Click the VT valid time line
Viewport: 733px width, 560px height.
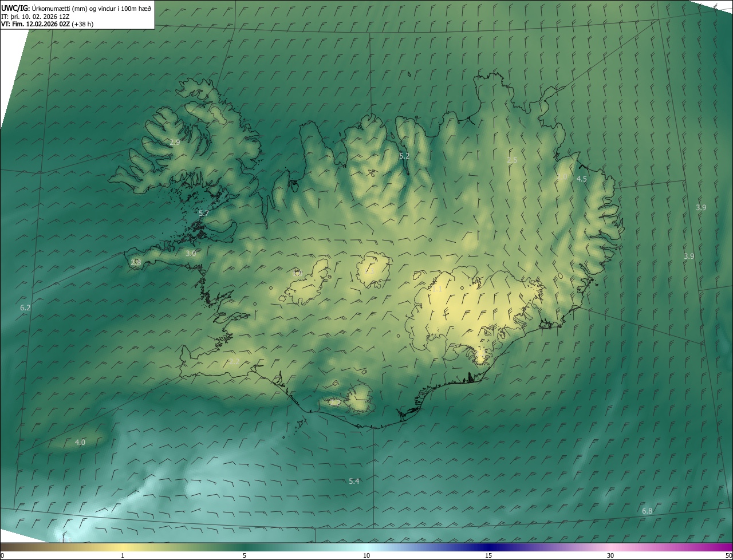point(47,24)
